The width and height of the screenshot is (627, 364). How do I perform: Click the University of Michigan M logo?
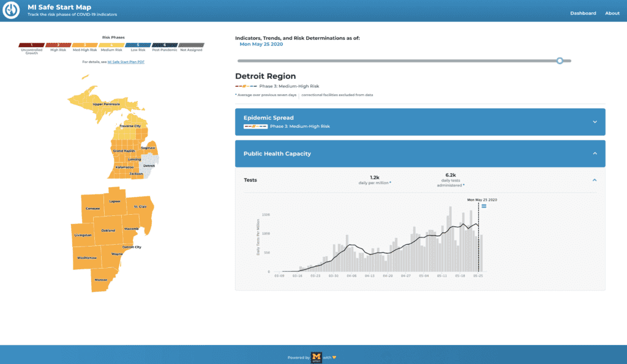317,357
